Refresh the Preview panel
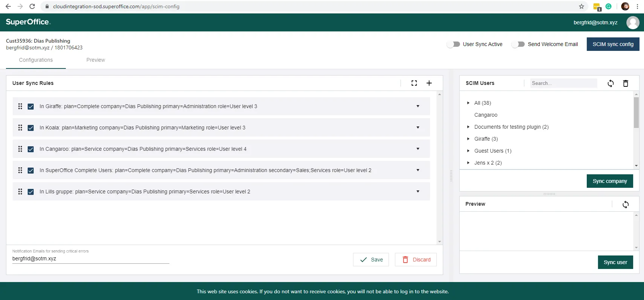Screen dimensions: 644x300 [625, 204]
